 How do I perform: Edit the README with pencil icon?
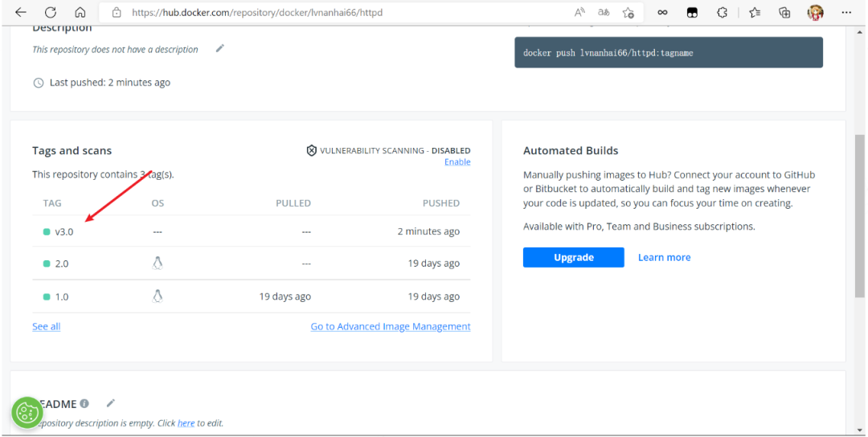click(x=111, y=403)
